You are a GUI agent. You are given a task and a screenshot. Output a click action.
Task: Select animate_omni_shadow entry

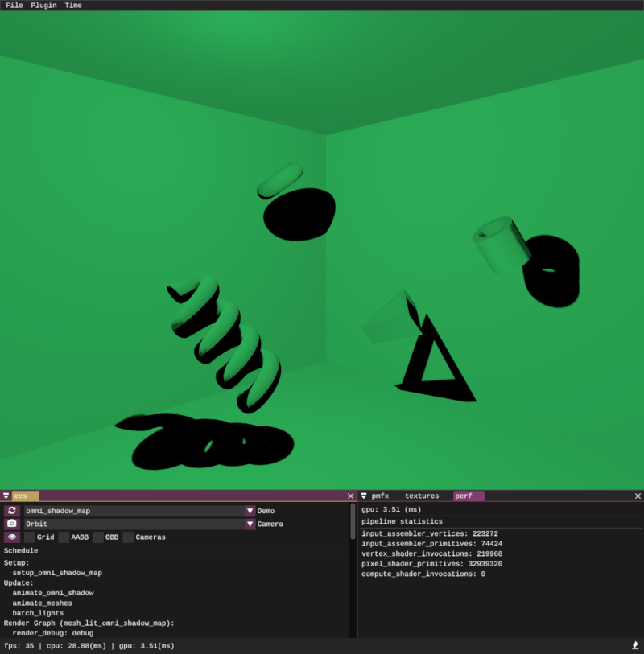53,593
